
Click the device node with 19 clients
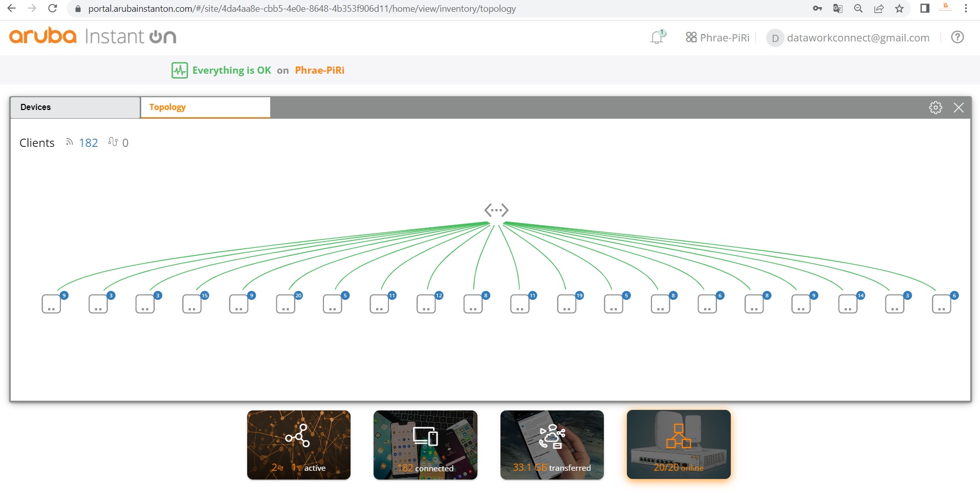click(x=567, y=304)
